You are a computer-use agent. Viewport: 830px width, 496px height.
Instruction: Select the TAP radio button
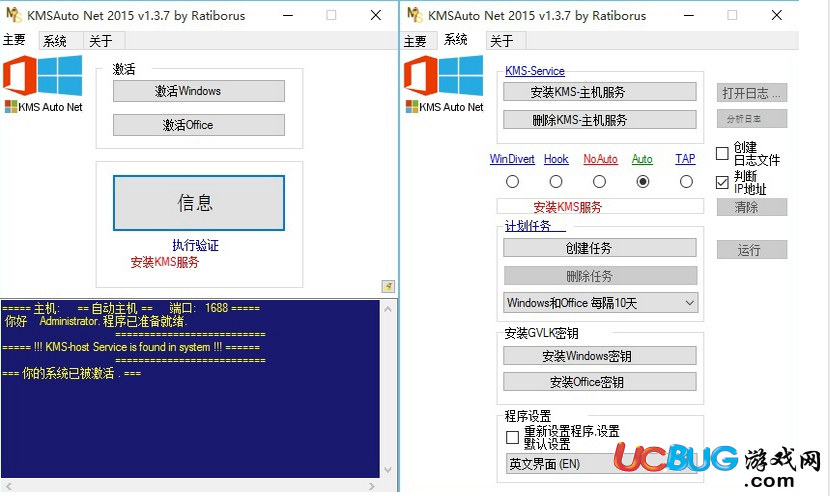click(686, 182)
